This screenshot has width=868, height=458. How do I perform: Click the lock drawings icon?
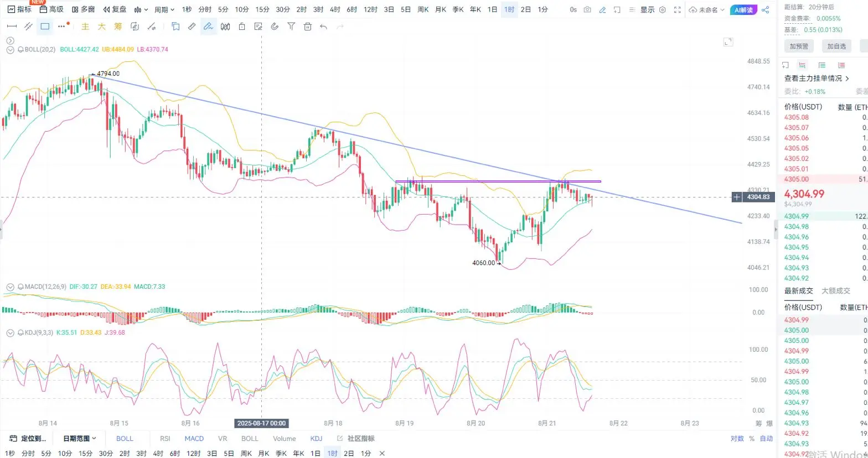[x=241, y=26]
